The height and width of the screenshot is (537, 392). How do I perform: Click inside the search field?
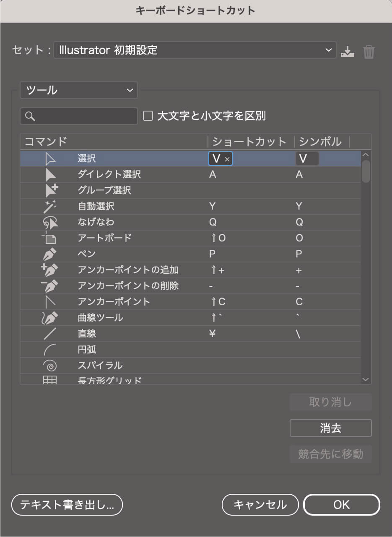coord(78,116)
